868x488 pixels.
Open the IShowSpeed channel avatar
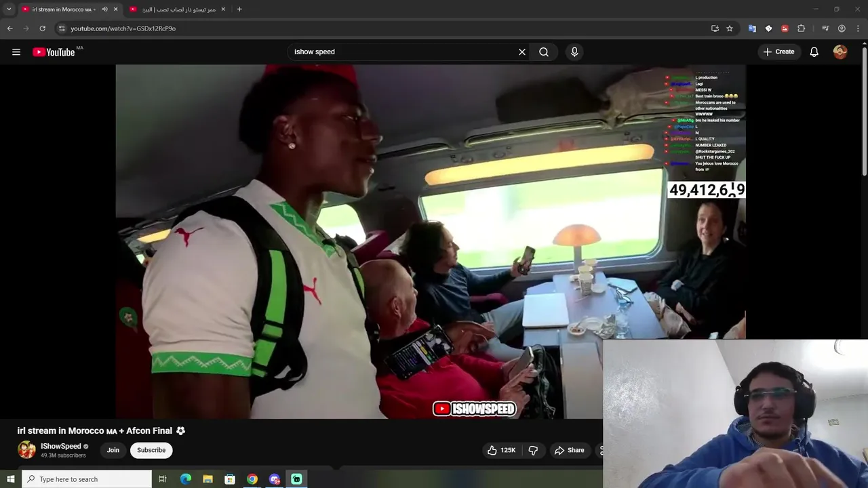[26, 450]
